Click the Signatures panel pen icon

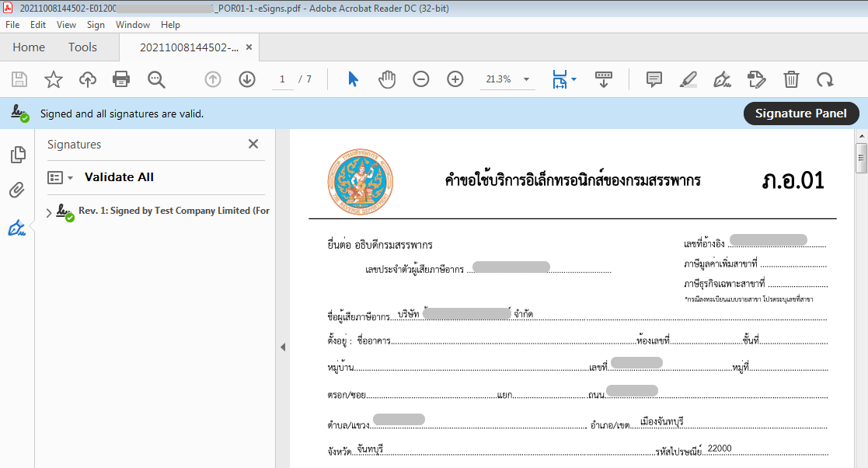tap(16, 228)
